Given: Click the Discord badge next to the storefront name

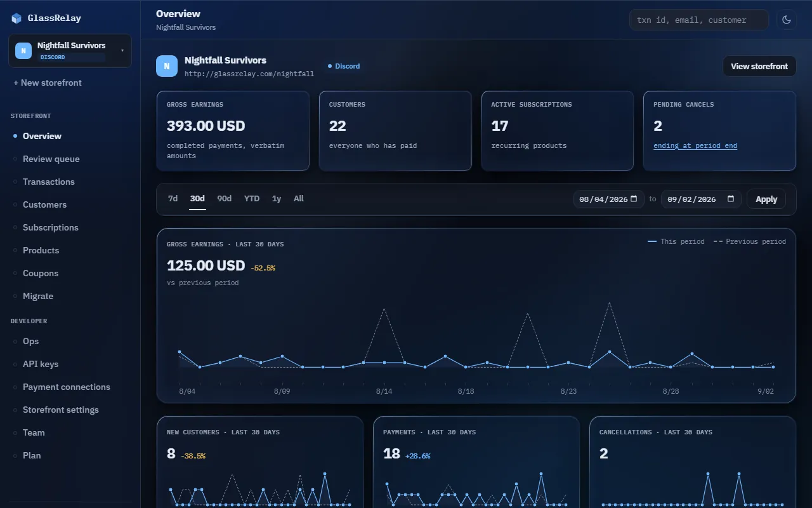Looking at the screenshot, I should [344, 66].
